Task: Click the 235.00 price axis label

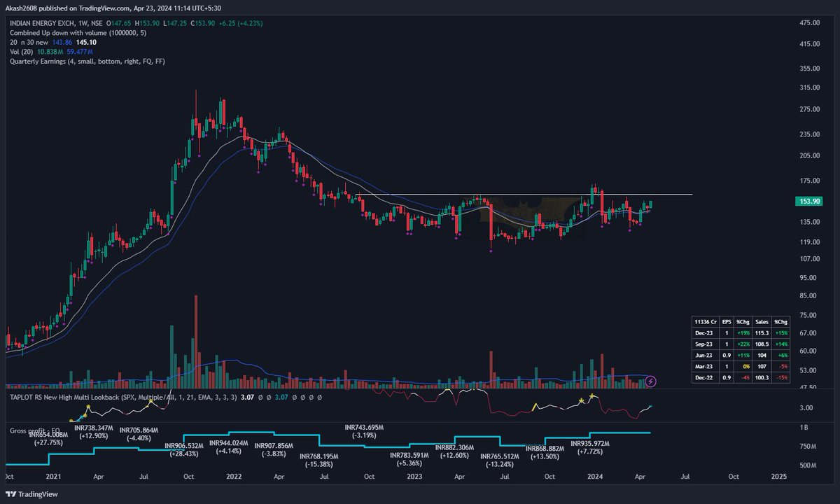Action: [810, 134]
